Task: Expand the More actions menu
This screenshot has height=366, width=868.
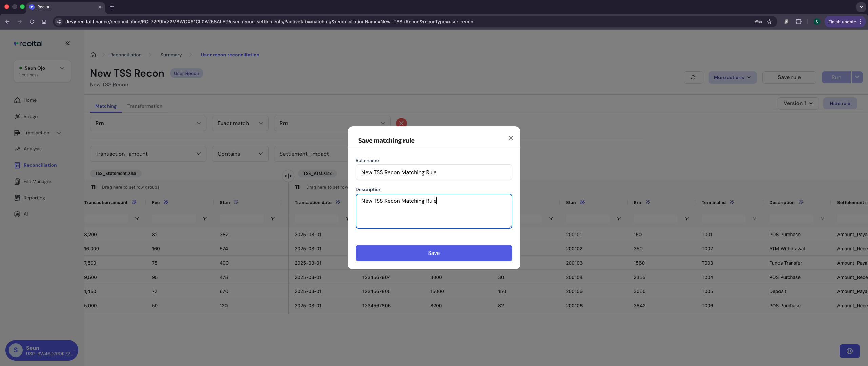Action: [732, 77]
